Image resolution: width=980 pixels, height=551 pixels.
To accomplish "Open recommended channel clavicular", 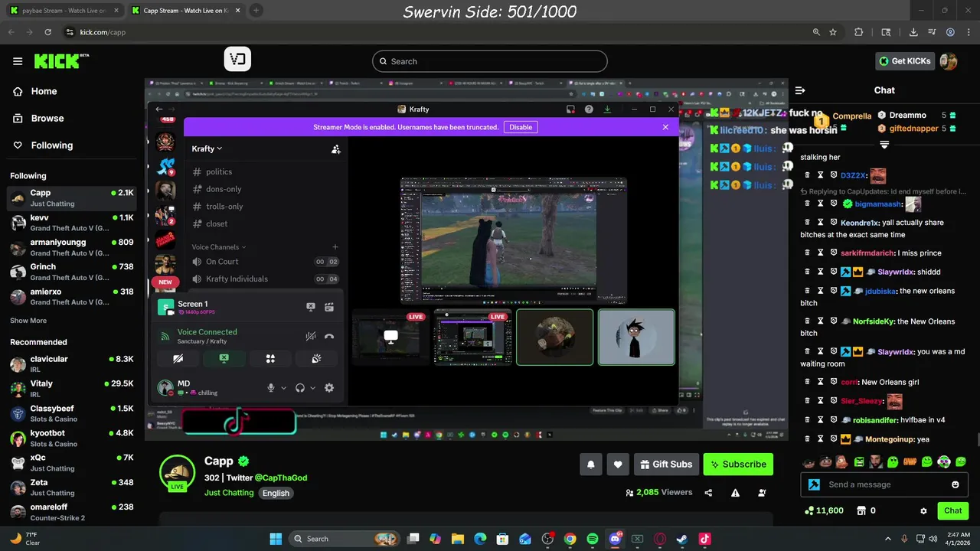I will pos(72,364).
